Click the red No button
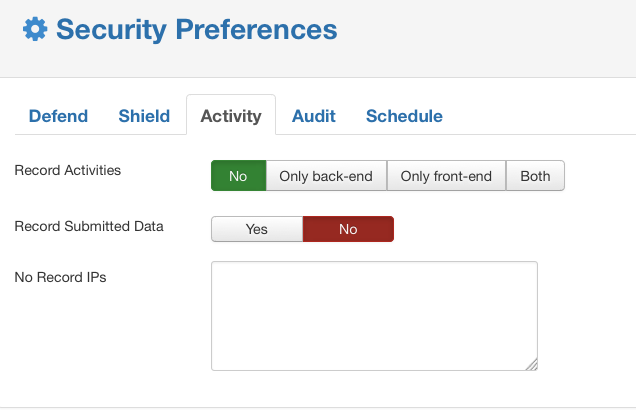Image resolution: width=636 pixels, height=410 pixels. click(x=348, y=229)
